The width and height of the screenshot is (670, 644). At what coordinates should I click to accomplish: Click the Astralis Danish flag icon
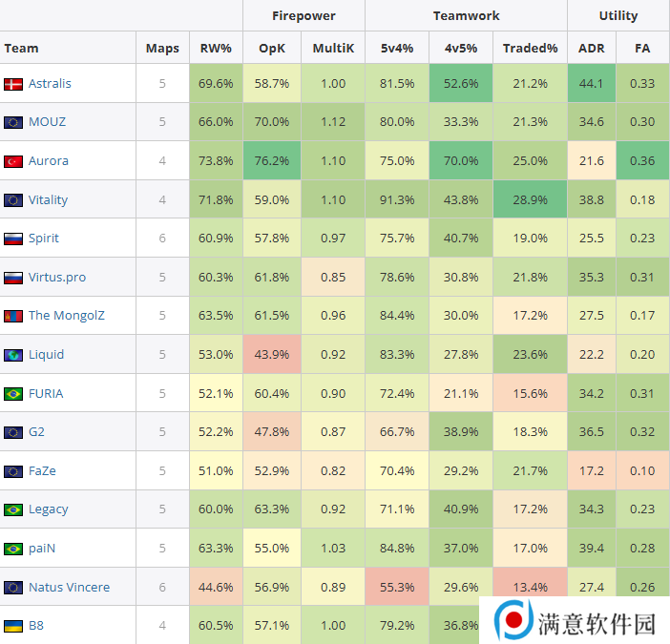tap(13, 84)
